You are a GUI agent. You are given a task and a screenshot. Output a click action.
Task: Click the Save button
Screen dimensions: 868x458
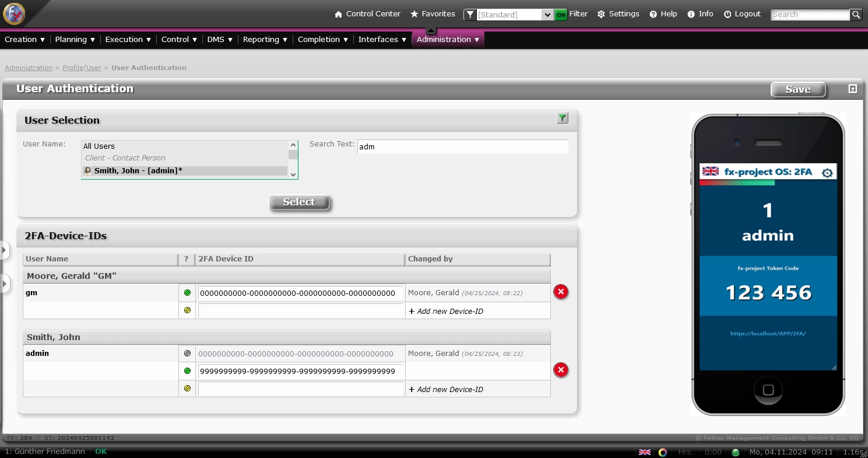coord(798,89)
